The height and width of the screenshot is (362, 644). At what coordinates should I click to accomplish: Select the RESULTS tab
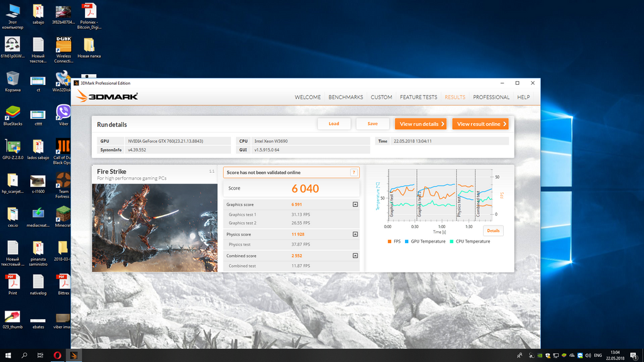[x=455, y=97]
